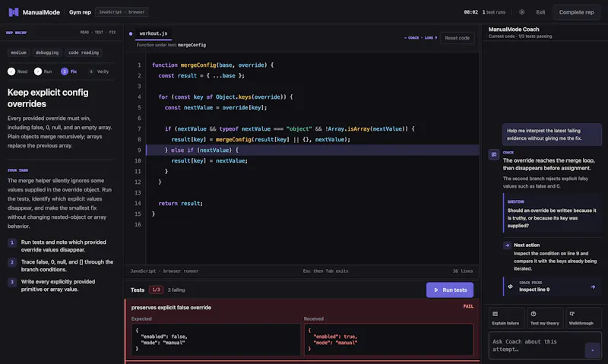The width and height of the screenshot is (608, 364).
Task: Click 'Esc then Tab exits' status hint
Action: click(325, 271)
